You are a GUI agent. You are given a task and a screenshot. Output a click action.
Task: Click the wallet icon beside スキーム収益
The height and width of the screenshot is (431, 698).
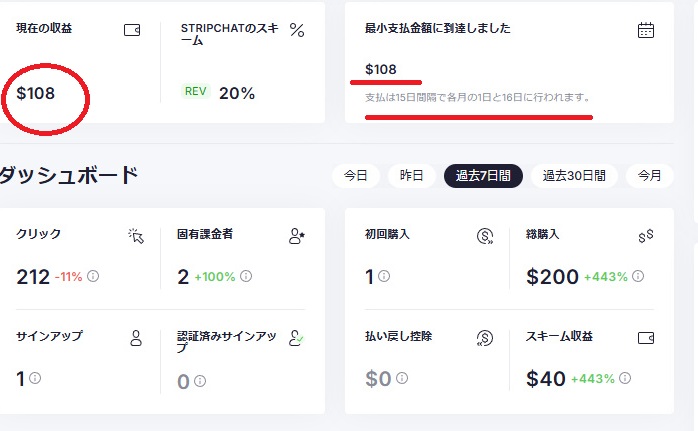tap(645, 338)
